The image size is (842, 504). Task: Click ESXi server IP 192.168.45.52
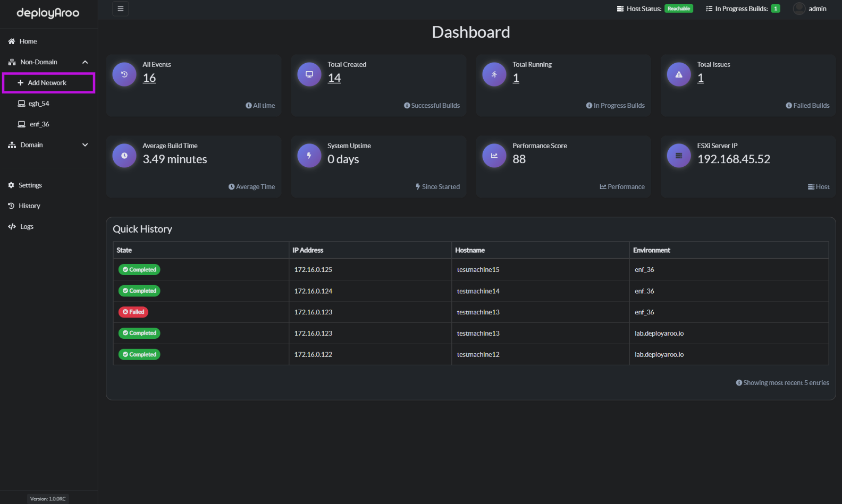coord(734,159)
